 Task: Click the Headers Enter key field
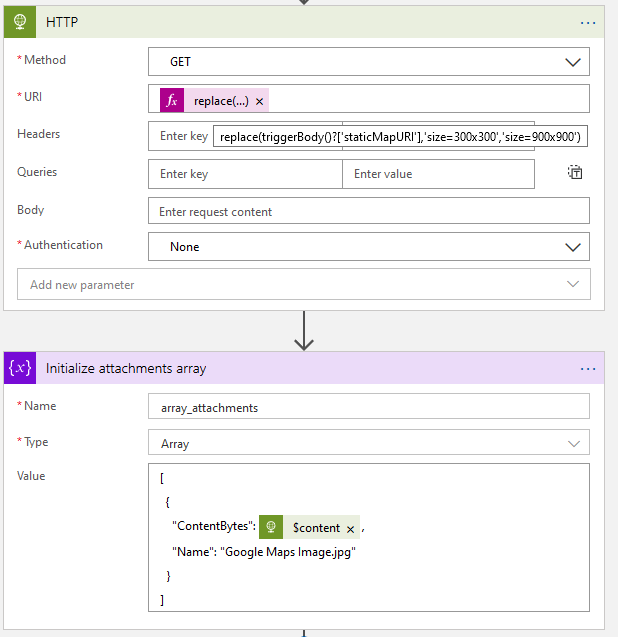tap(182, 136)
